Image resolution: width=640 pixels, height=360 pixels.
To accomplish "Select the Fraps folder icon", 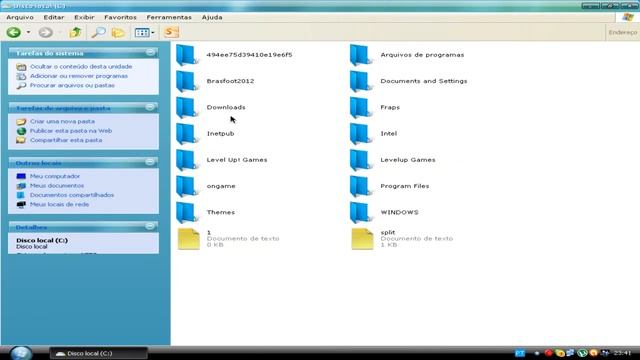I will (x=361, y=107).
